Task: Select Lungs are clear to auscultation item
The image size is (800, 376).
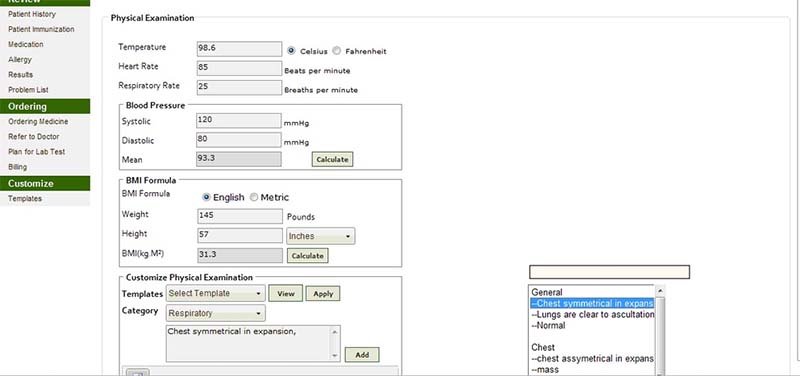Action: tap(592, 315)
